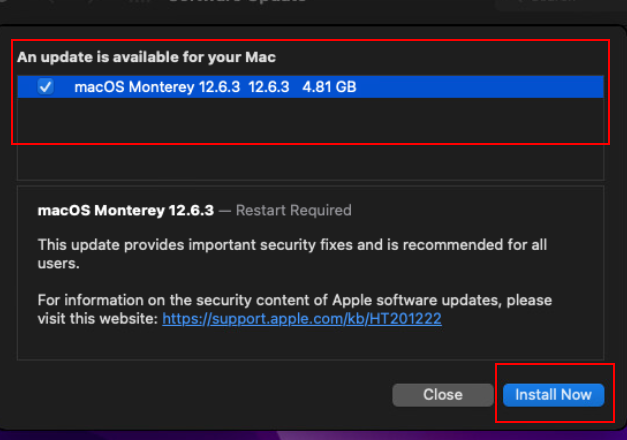This screenshot has height=440, width=627.
Task: Click the 12.6.3 version column value in row
Action: click(269, 87)
